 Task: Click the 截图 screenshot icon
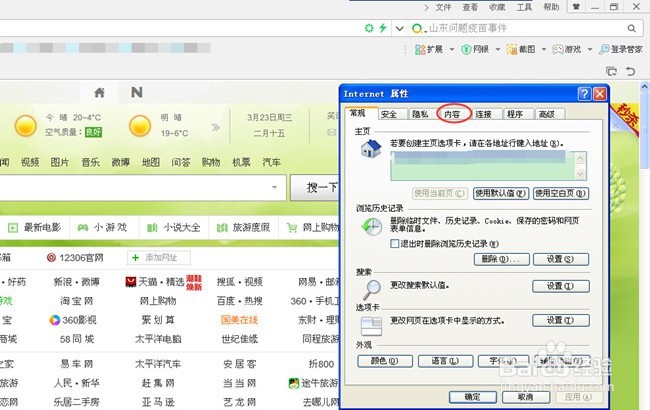(512, 50)
